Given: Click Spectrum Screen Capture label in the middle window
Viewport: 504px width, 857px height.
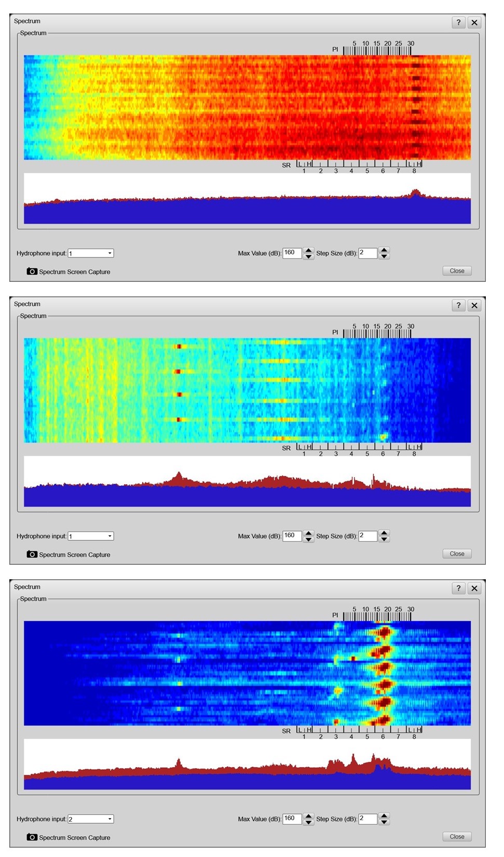Looking at the screenshot, I should 74,555.
